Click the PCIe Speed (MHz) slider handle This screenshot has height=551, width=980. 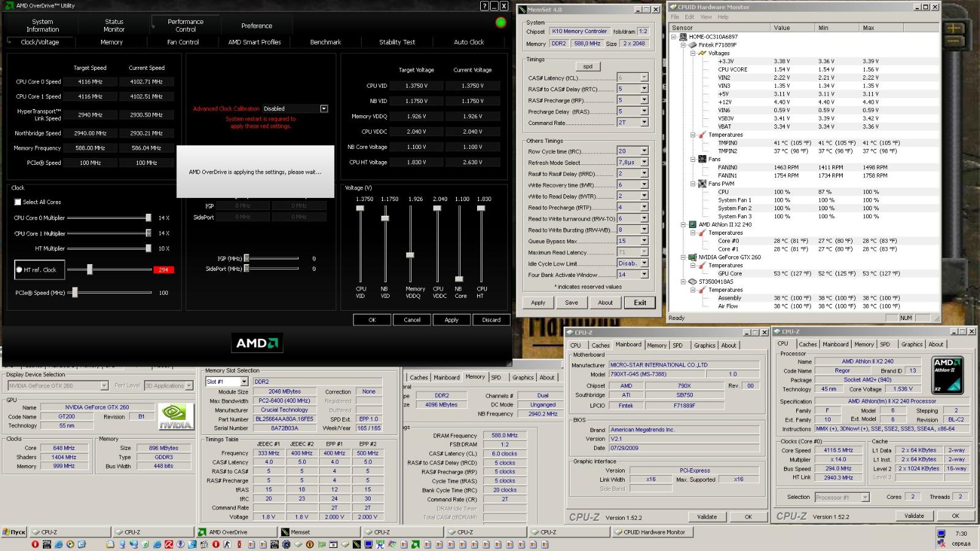[x=75, y=292]
